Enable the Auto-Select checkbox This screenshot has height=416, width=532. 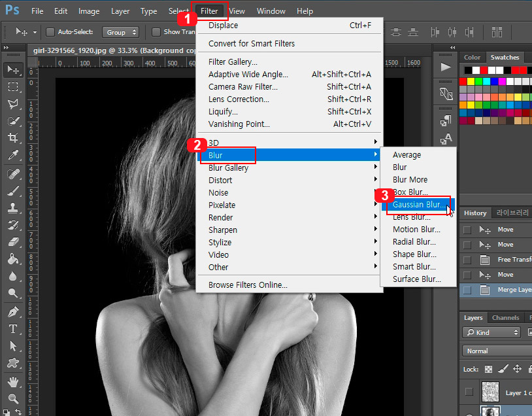50,32
